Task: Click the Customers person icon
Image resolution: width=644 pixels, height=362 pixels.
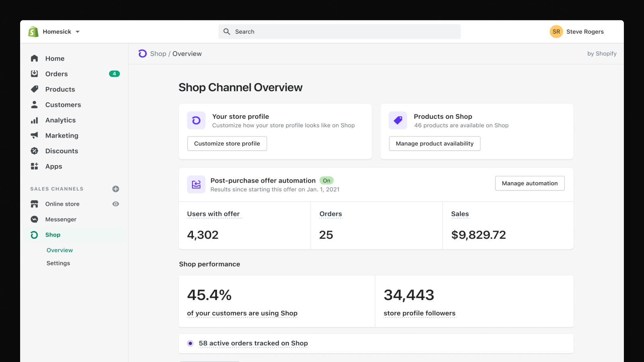Action: [x=35, y=105]
